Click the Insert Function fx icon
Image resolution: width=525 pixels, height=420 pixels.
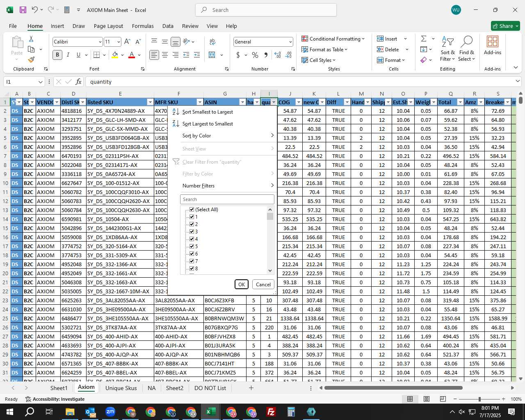point(79,82)
